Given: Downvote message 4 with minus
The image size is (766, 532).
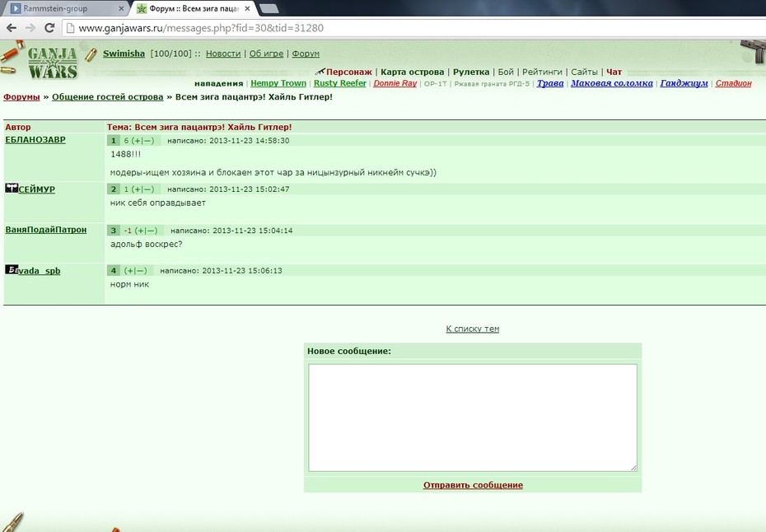Looking at the screenshot, I should 141,271.
